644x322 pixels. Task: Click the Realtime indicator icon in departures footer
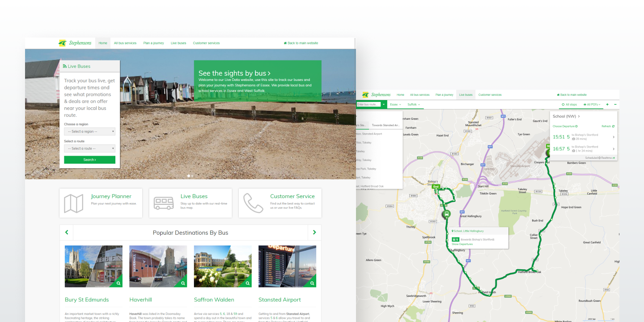coord(614,158)
